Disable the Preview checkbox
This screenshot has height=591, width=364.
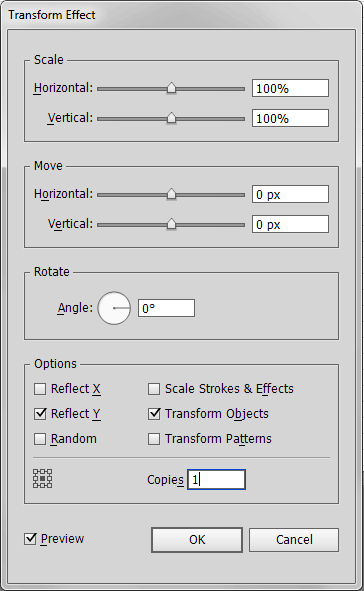tap(30, 539)
